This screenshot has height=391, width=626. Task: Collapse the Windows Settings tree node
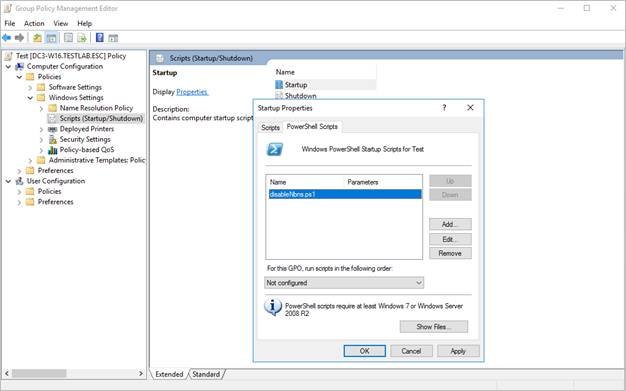[x=30, y=98]
